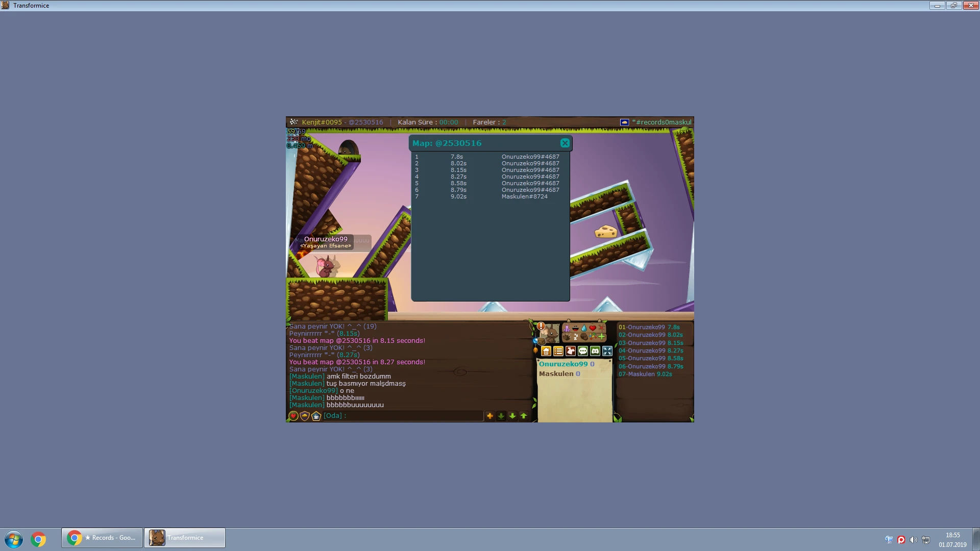Screen dimensions: 980x551
Task: Click the exclamation alert badge
Action: (x=541, y=326)
